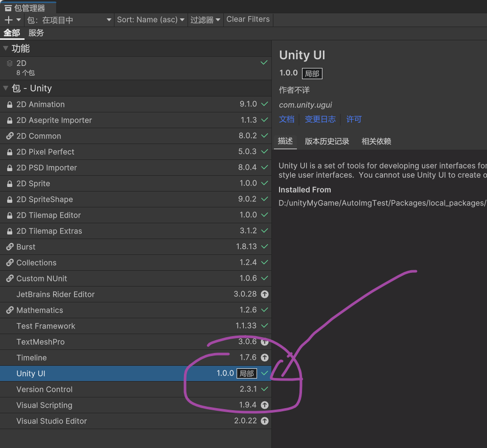Click the update arrow icon for JetBrains Rider Editor

(x=265, y=294)
